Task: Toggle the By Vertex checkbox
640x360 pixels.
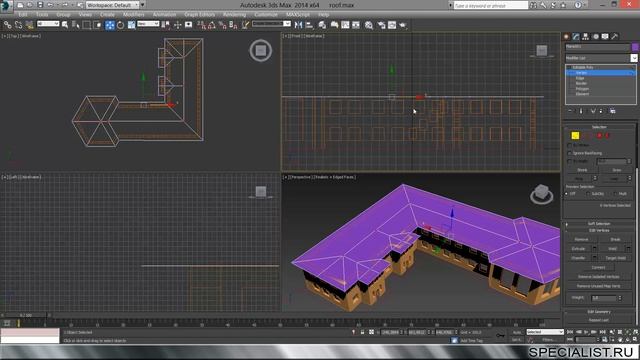Action: point(569,145)
